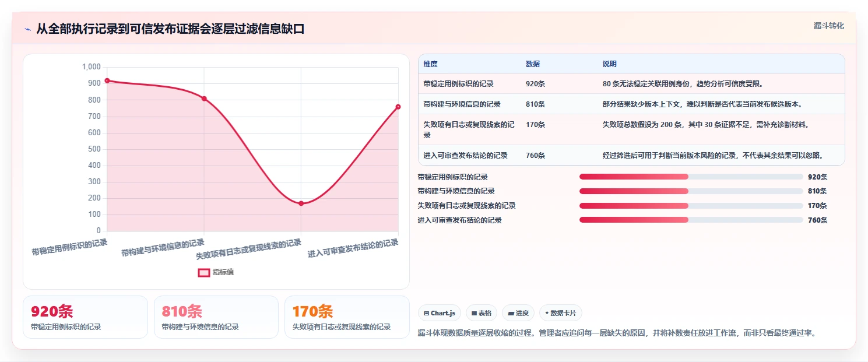Click progress bar for 带稳定用例标识的记录
Viewport: 868px width, 362px height.
691,177
